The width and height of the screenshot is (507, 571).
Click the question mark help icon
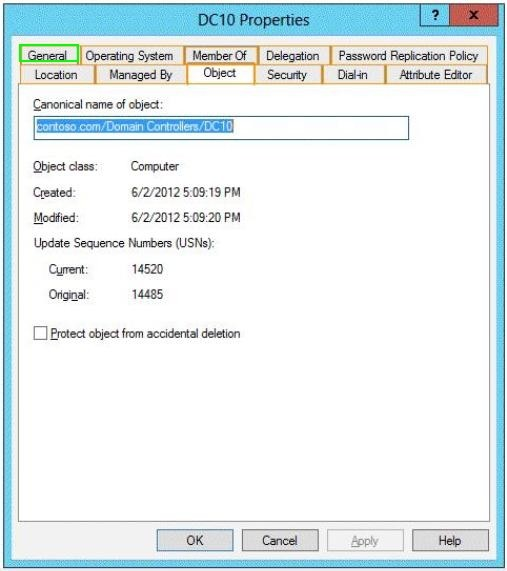[435, 15]
